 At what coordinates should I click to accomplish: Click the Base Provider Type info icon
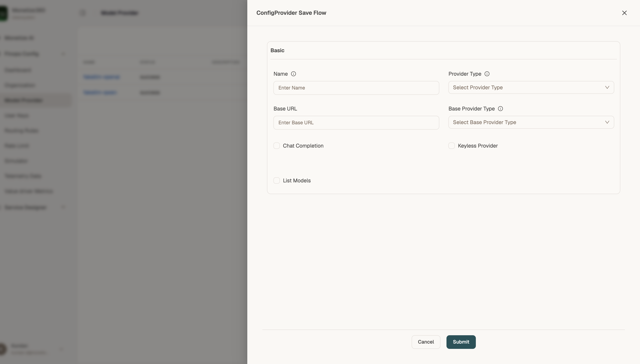coord(500,109)
